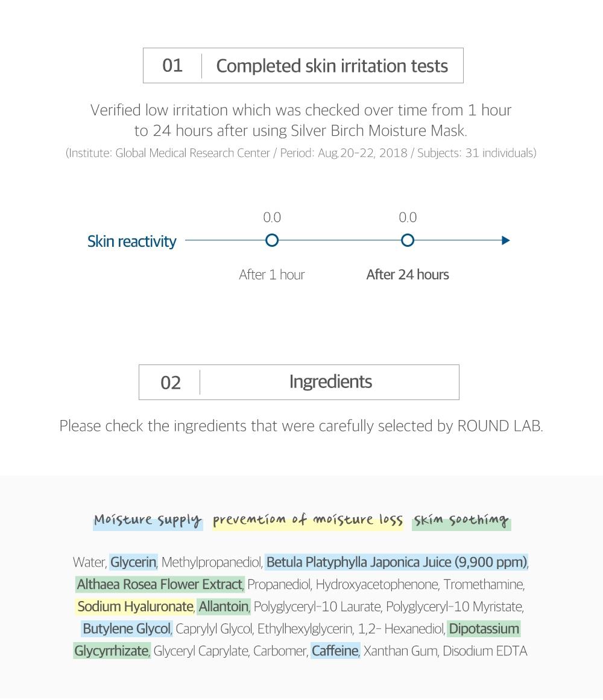
Task: Click the circle marker above After 1 hour
Action: point(272,241)
